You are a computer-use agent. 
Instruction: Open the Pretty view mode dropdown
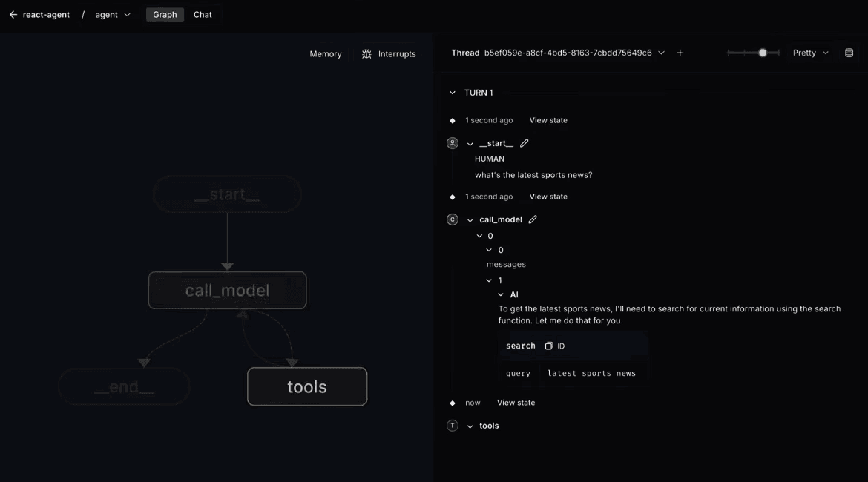[x=810, y=53]
